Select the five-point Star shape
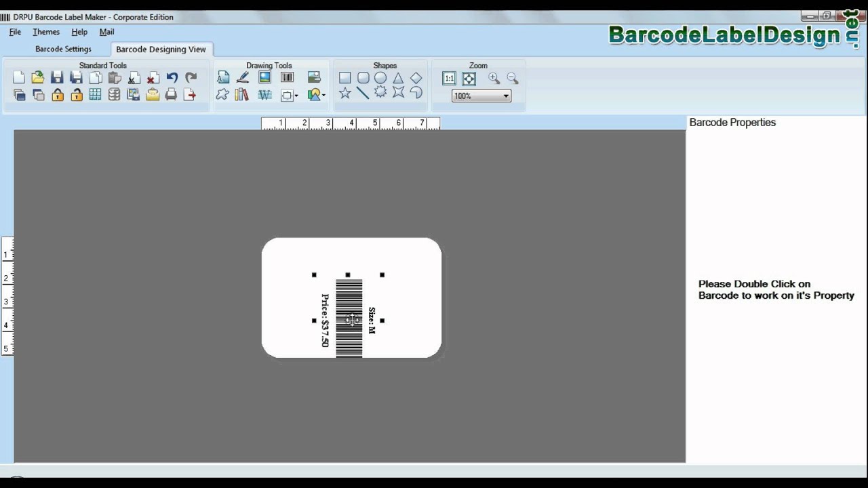This screenshot has width=868, height=488. [x=344, y=93]
